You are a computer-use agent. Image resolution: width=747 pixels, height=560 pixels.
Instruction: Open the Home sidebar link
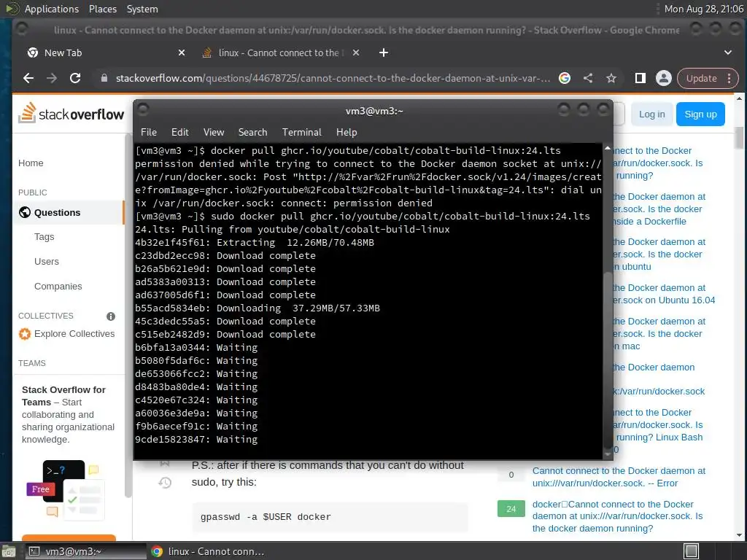[x=31, y=163]
